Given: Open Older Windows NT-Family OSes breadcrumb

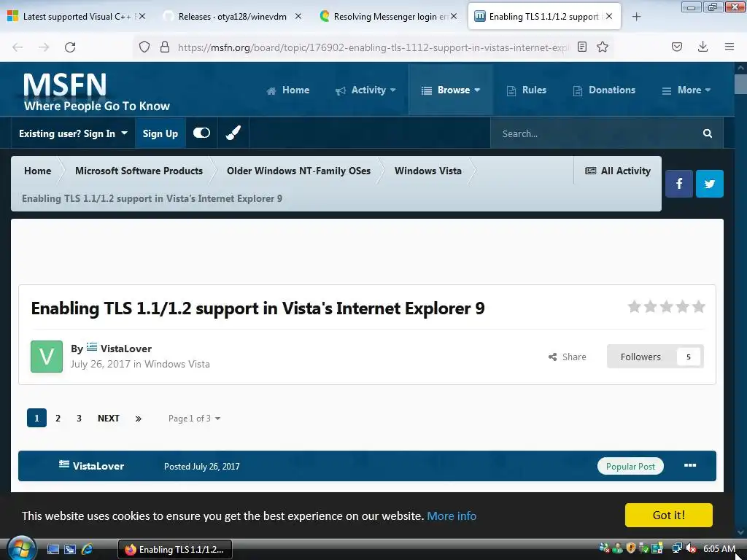Looking at the screenshot, I should tap(298, 171).
